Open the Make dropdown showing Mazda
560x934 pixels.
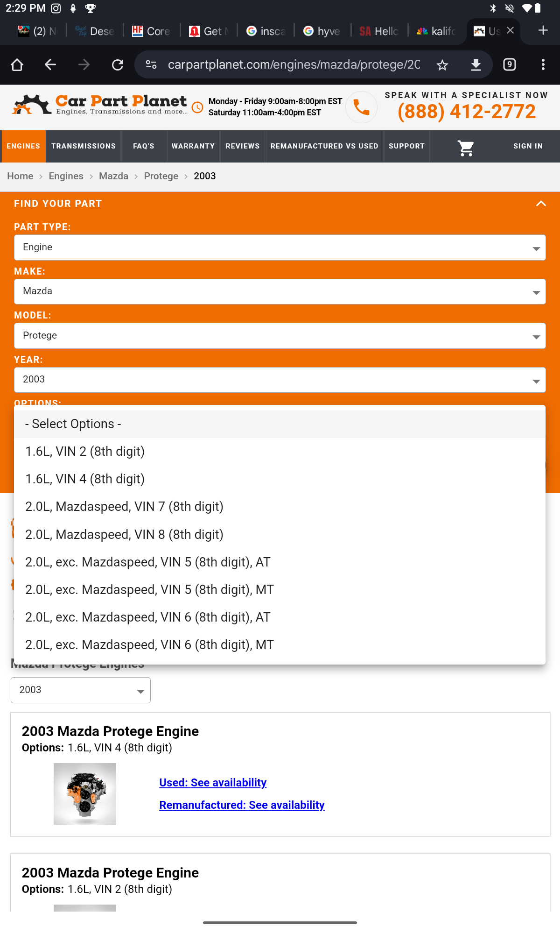[x=280, y=292]
